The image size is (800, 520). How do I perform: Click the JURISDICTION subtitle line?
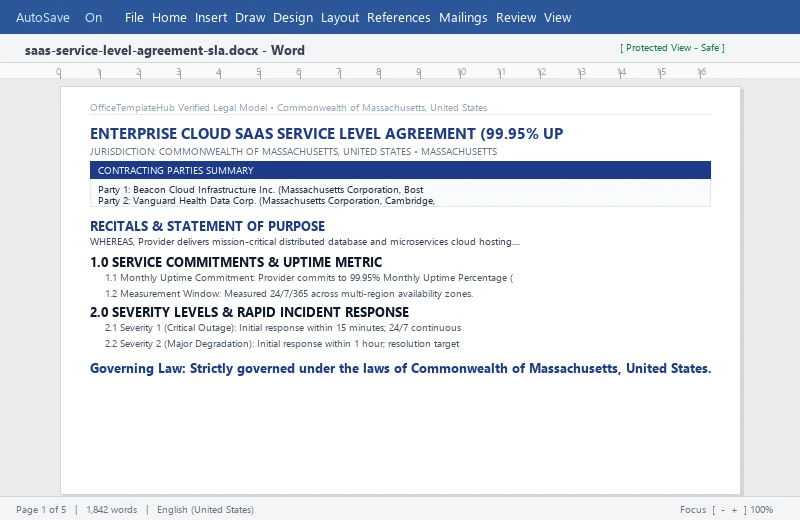[293, 152]
